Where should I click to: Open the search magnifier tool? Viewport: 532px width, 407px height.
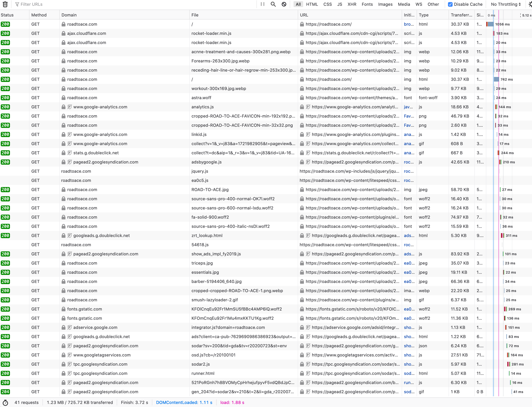(273, 4)
